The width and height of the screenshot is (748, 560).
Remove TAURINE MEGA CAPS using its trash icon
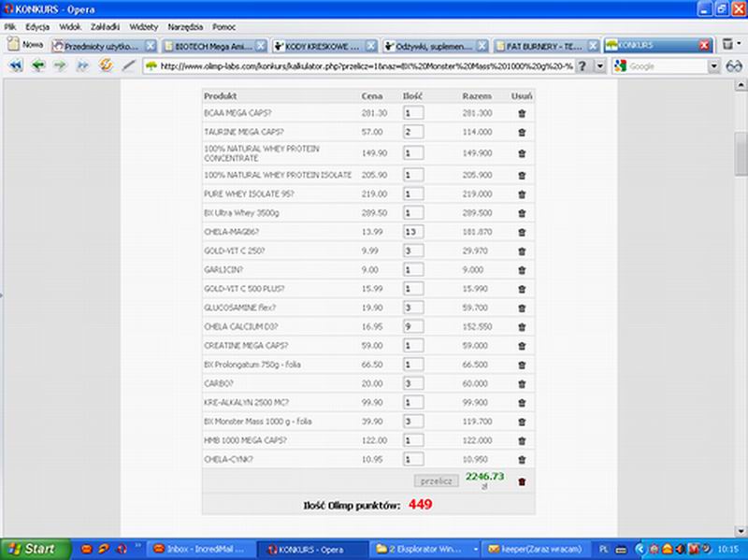click(522, 132)
